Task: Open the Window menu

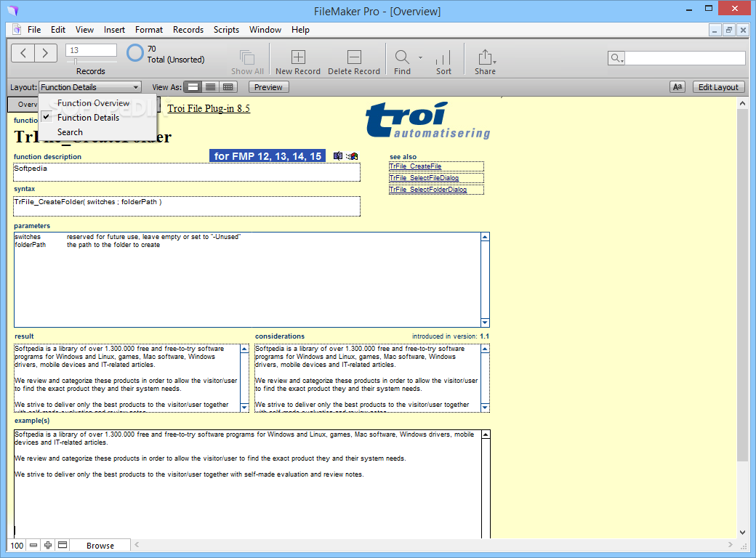Action: pos(265,30)
